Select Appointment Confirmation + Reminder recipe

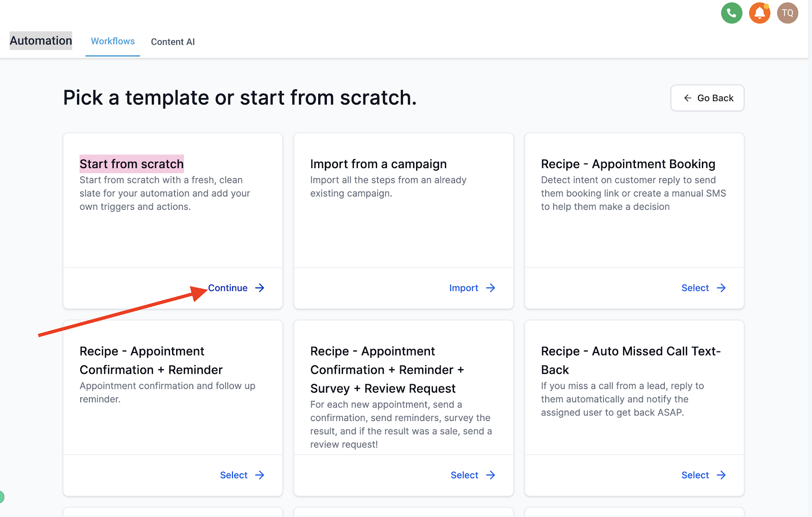242,475
